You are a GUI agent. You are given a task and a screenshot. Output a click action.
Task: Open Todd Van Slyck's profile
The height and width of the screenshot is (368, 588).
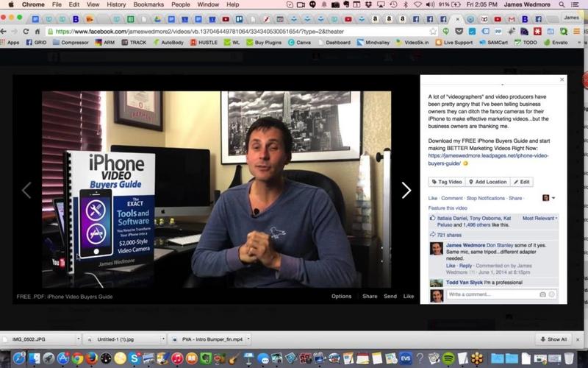(465, 283)
